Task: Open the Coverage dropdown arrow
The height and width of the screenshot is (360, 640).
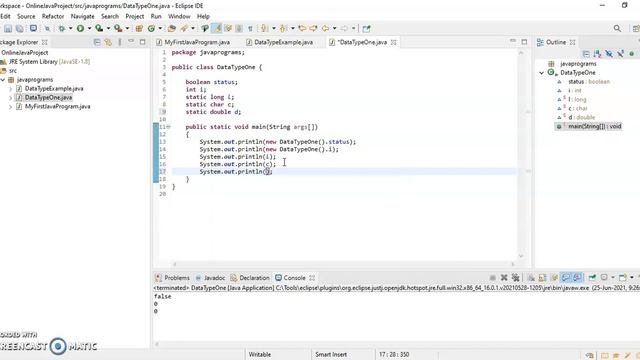Action: [x=108, y=29]
